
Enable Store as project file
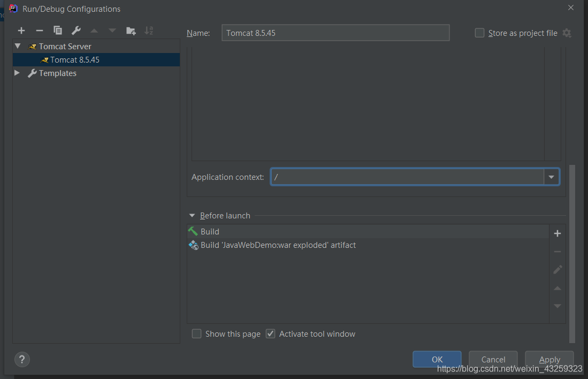(x=479, y=33)
